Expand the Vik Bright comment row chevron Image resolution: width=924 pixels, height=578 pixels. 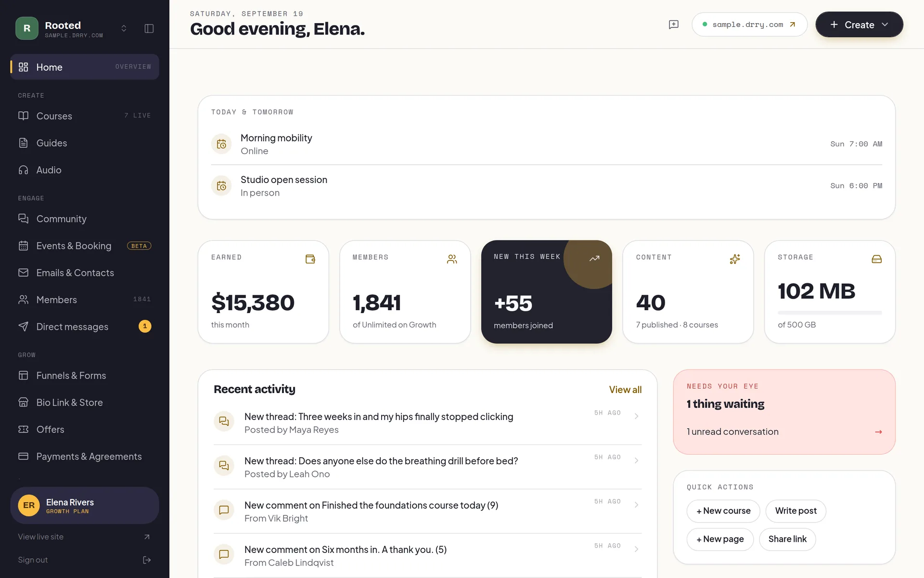point(637,505)
